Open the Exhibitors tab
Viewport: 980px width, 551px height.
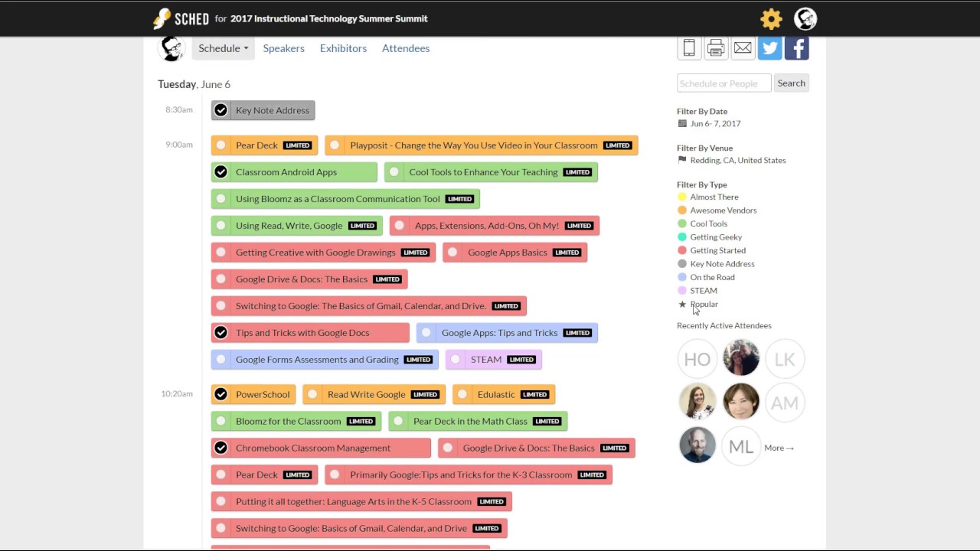pyautogui.click(x=343, y=48)
